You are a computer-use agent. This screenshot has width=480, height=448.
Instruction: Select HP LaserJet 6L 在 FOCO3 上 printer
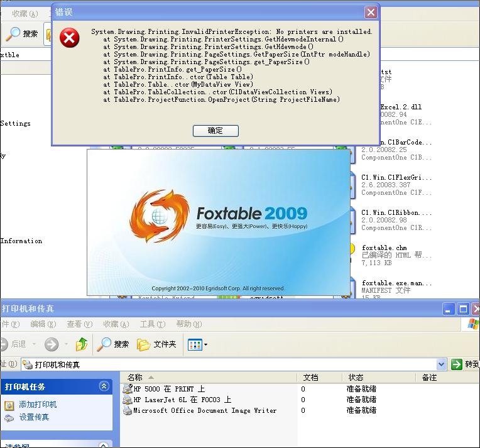[182, 400]
